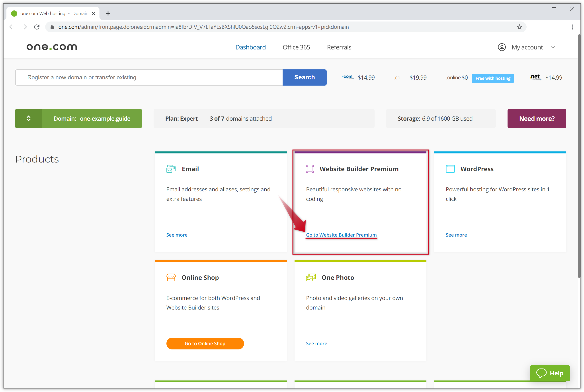Click See more under WordPress

coord(456,235)
